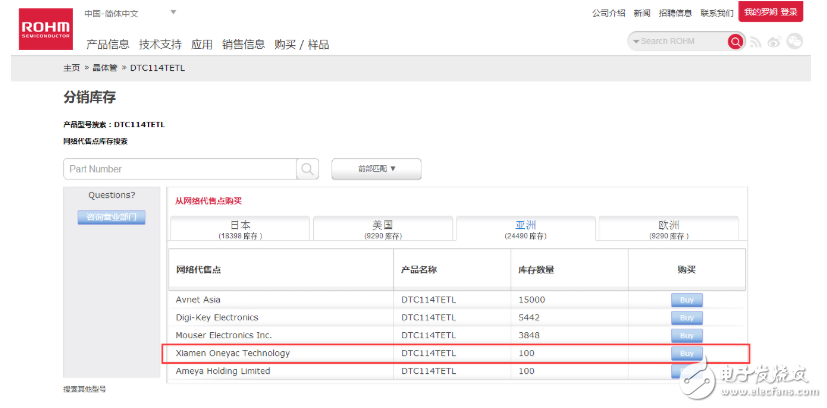Click the 咨询营业部门 button
Image resolution: width=827 pixels, height=408 pixels.
click(x=111, y=217)
